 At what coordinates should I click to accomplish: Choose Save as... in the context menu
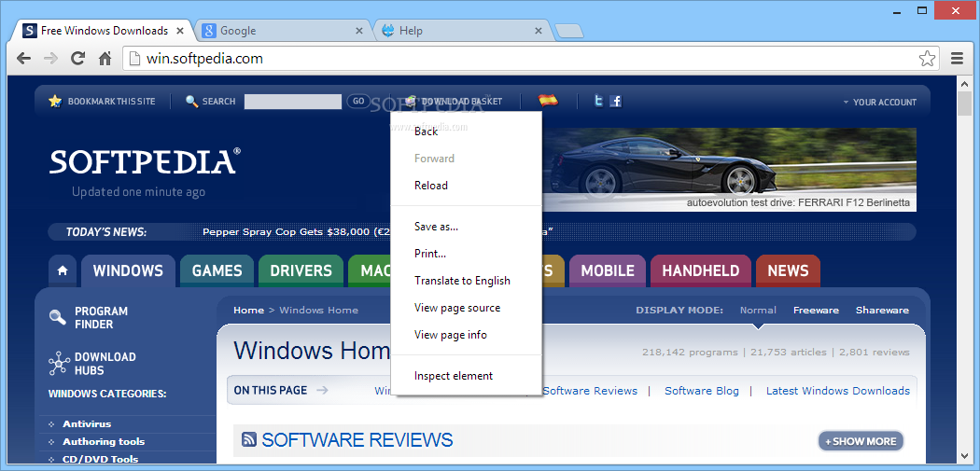pos(466,227)
